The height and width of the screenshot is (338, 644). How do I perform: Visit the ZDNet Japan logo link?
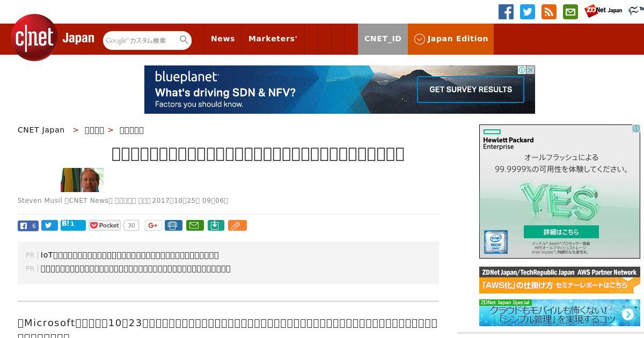click(x=603, y=10)
